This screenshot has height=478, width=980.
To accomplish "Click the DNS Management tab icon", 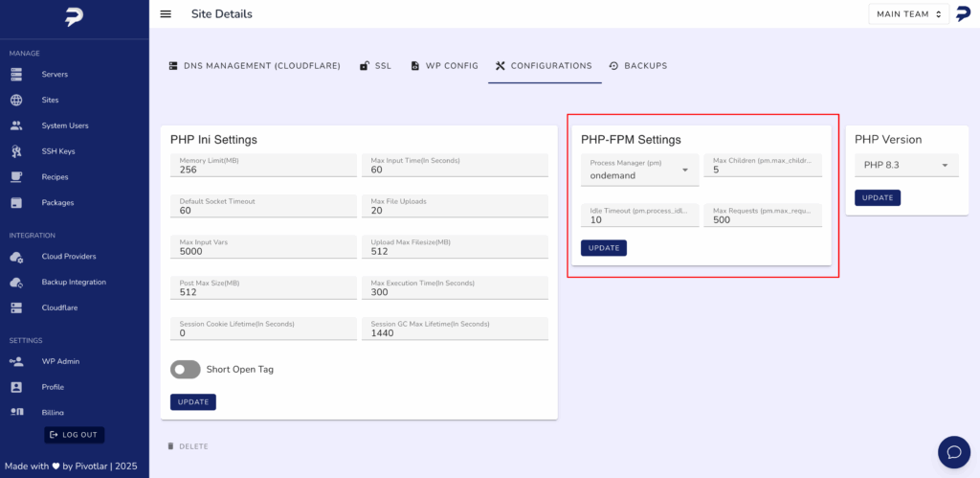I will [x=173, y=66].
